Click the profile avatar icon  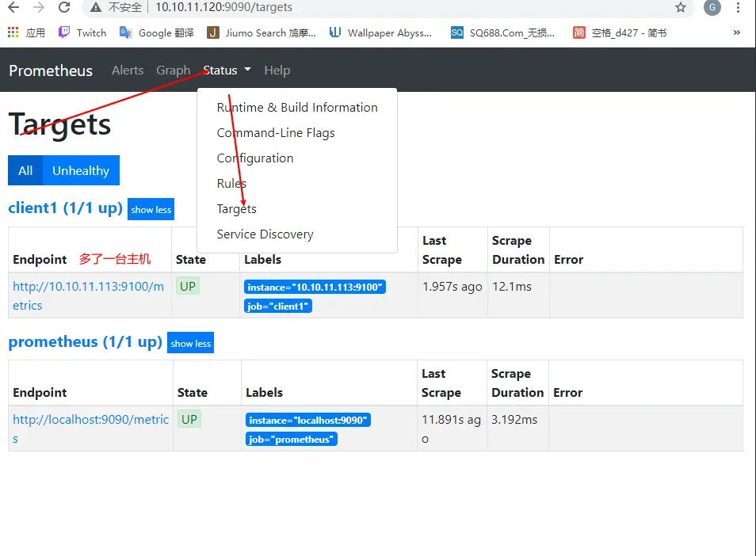[712, 8]
